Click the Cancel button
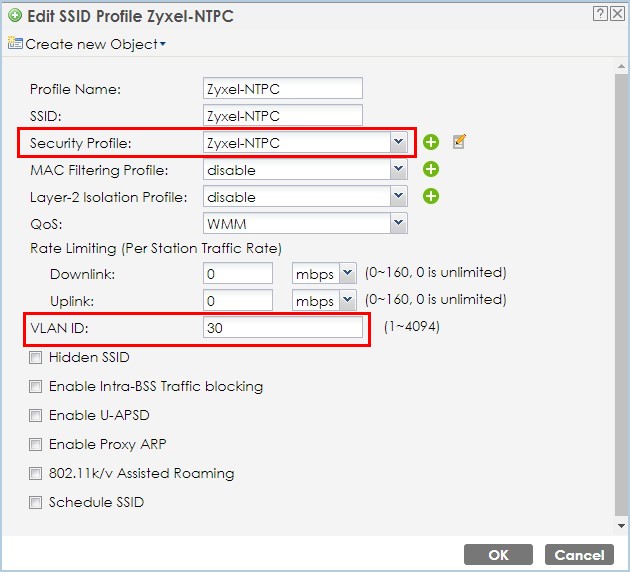The height and width of the screenshot is (572, 630). click(579, 555)
